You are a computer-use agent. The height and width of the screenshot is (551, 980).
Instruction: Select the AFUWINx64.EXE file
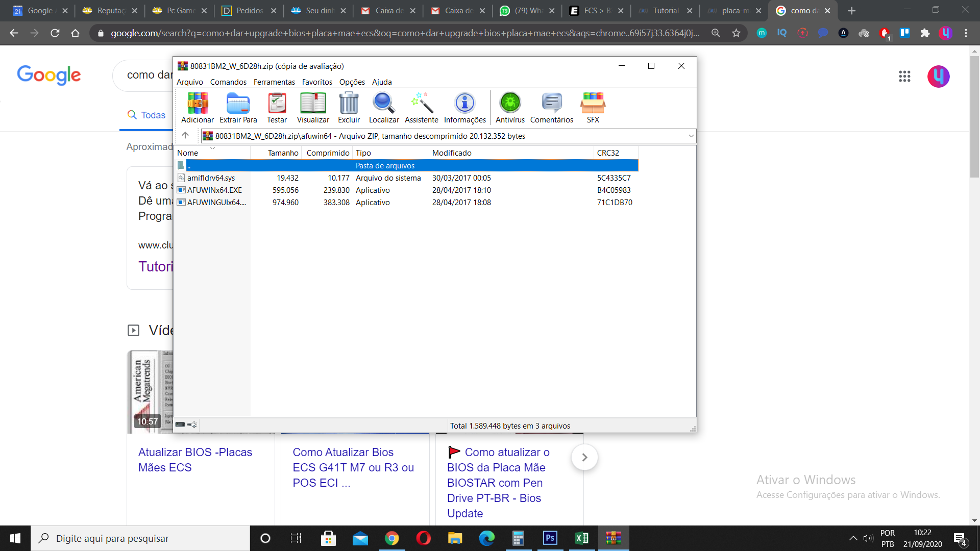click(x=214, y=190)
